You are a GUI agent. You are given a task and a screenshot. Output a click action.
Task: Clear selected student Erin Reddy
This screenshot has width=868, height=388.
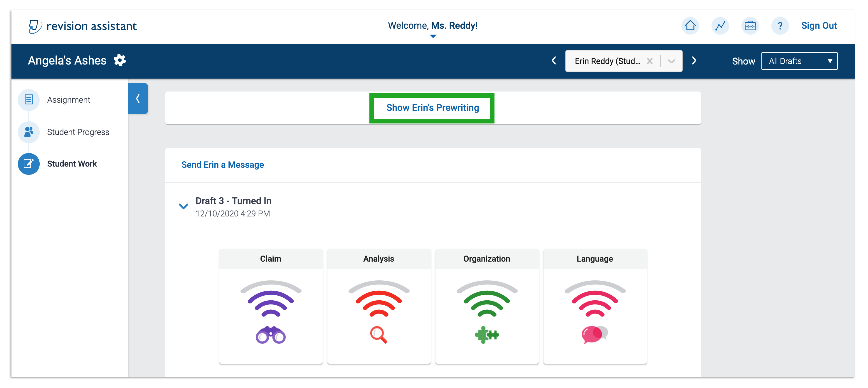[x=650, y=61]
